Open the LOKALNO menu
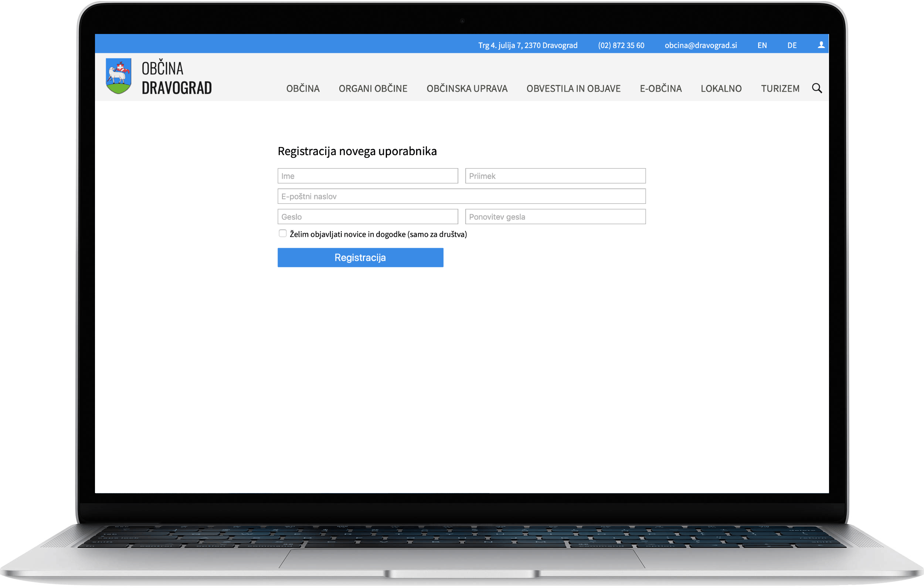924x588 pixels. [x=721, y=89]
